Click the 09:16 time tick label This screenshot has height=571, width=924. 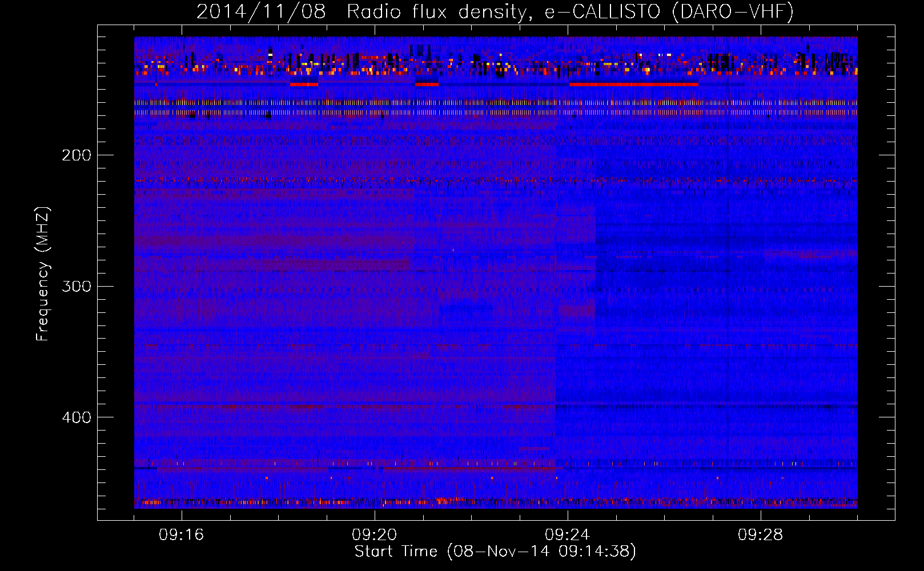click(182, 535)
